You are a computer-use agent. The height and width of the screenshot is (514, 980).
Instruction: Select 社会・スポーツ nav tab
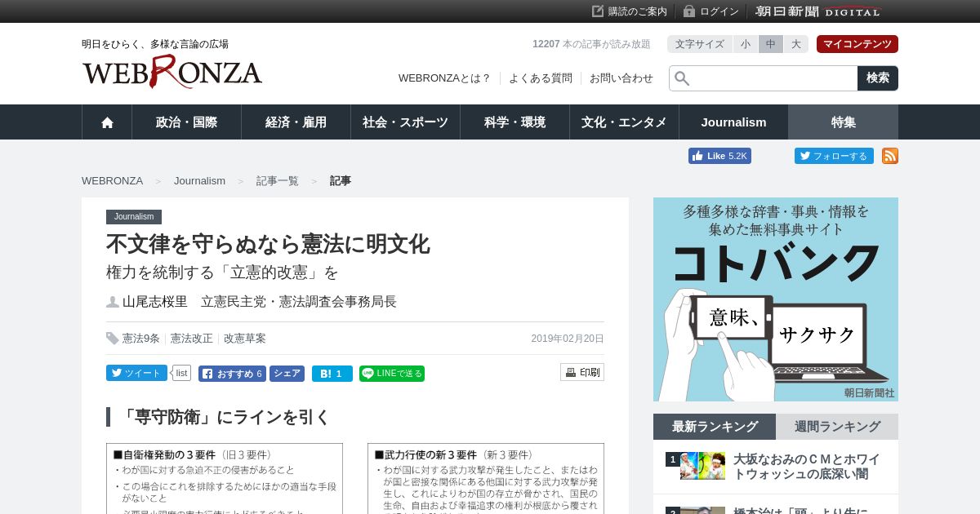pos(405,122)
